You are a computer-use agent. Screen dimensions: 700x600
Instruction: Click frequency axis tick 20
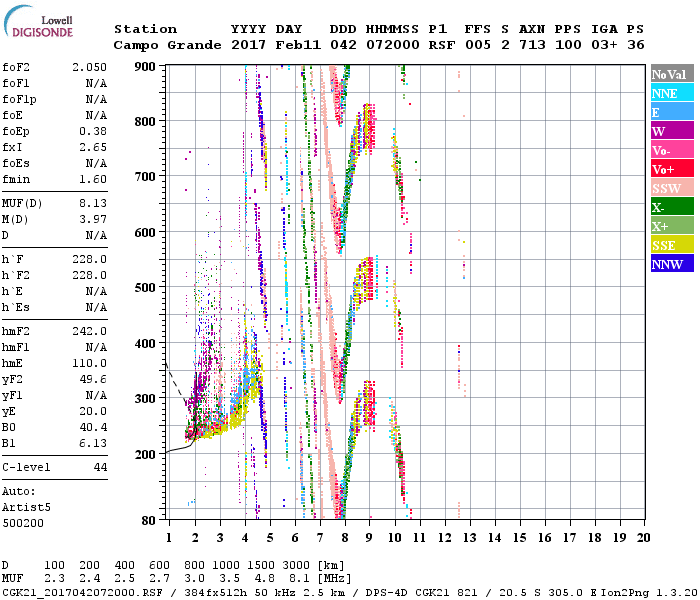click(644, 538)
